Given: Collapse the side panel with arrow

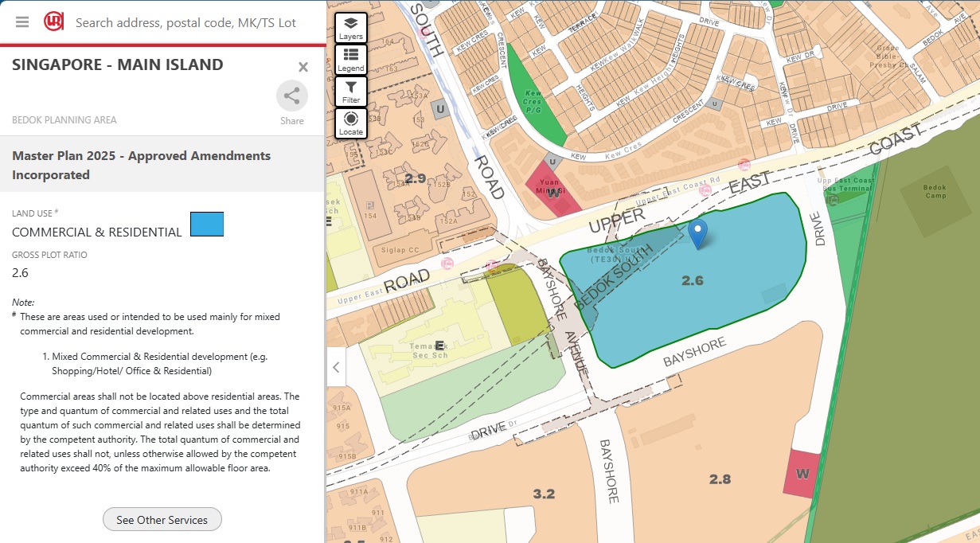Looking at the screenshot, I should coord(336,367).
